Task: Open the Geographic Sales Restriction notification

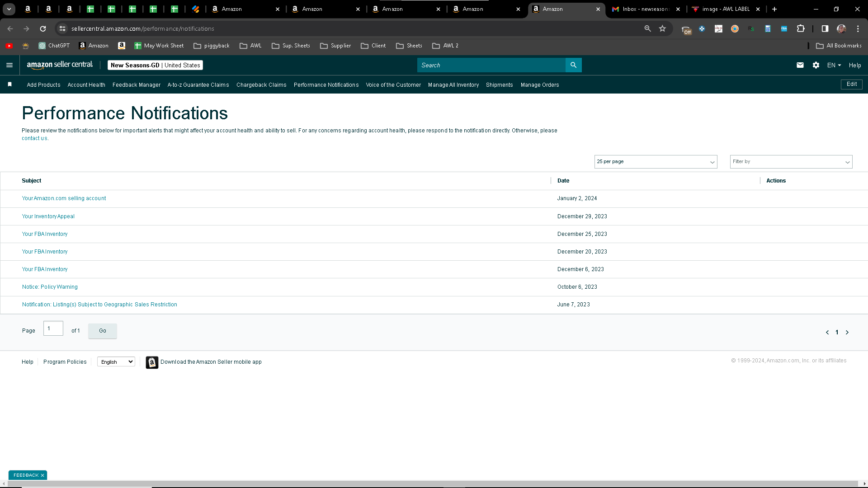Action: point(99,305)
